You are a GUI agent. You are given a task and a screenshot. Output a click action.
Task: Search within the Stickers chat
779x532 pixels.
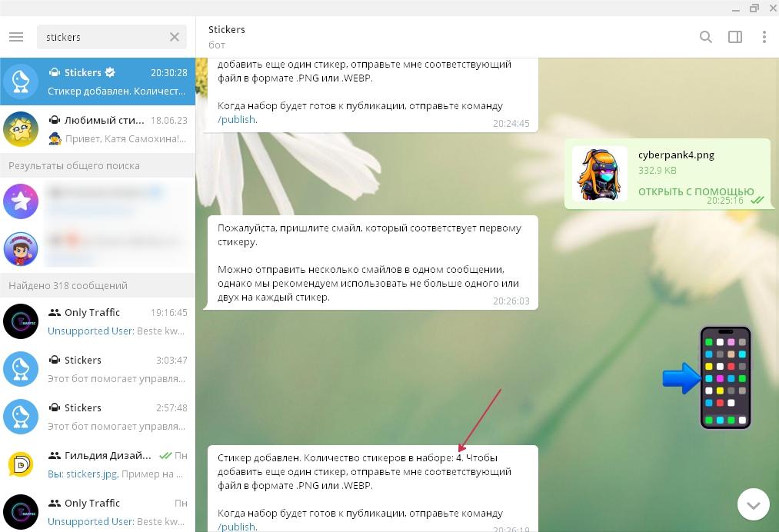coord(705,37)
